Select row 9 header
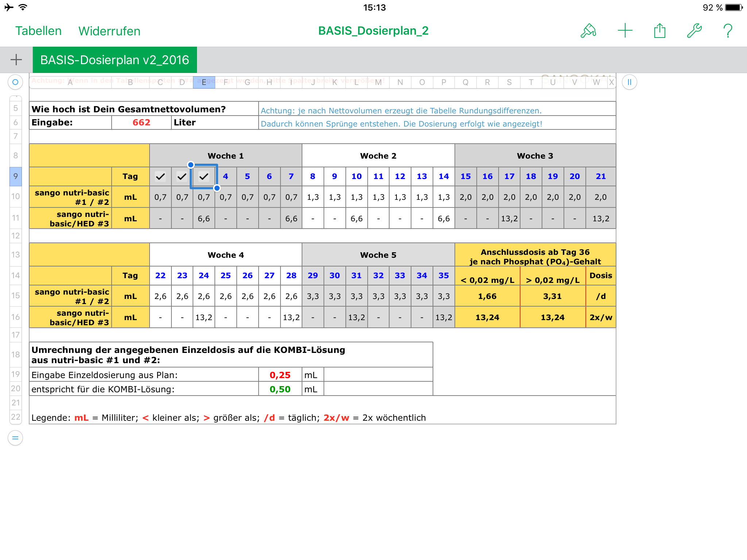747x560 pixels. click(x=16, y=176)
